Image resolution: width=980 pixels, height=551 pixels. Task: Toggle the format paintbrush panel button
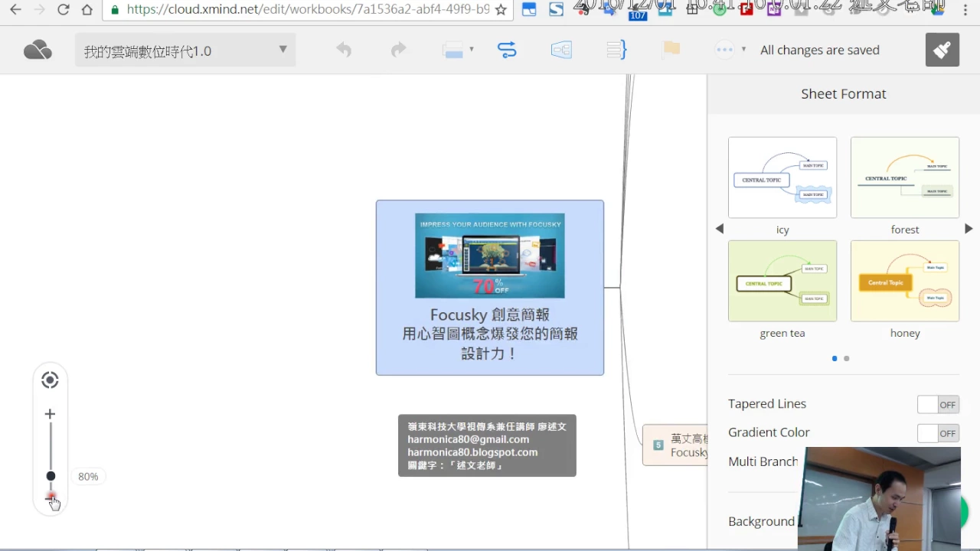point(942,50)
